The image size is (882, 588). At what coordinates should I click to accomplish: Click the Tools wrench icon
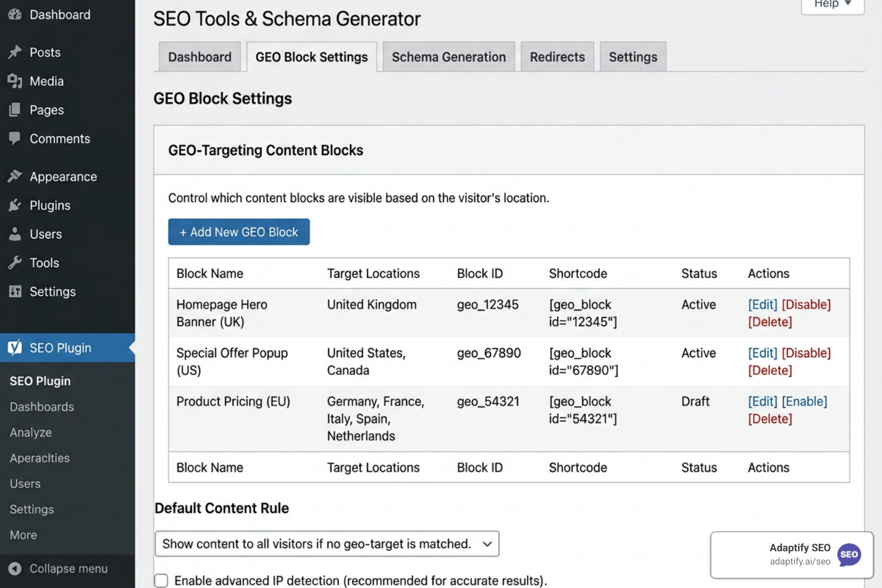[x=15, y=262]
